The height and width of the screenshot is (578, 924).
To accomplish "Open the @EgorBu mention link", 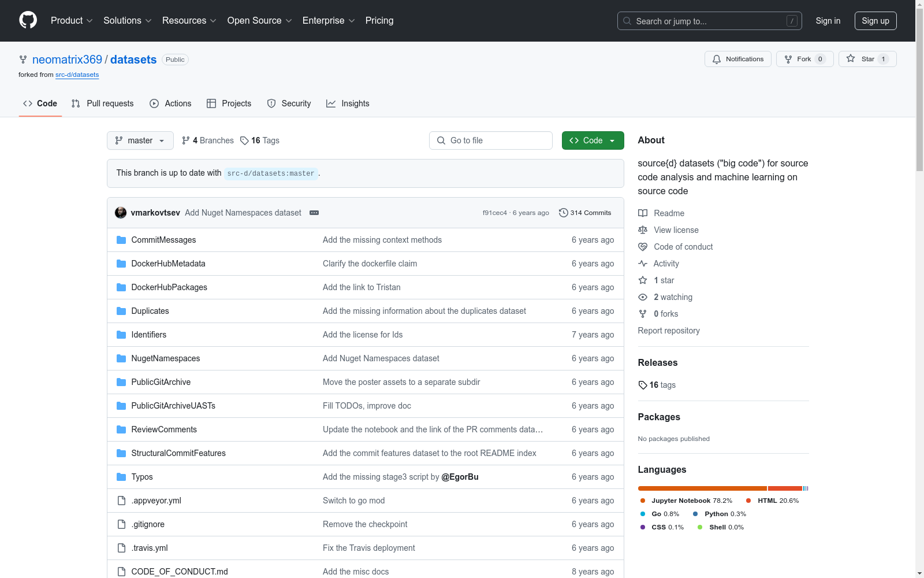I will pyautogui.click(x=460, y=477).
